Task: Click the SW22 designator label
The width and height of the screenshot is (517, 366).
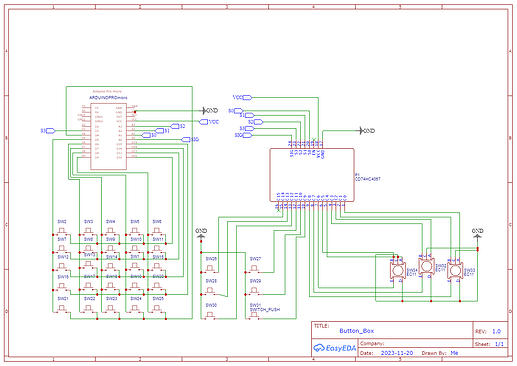Action: click(90, 299)
